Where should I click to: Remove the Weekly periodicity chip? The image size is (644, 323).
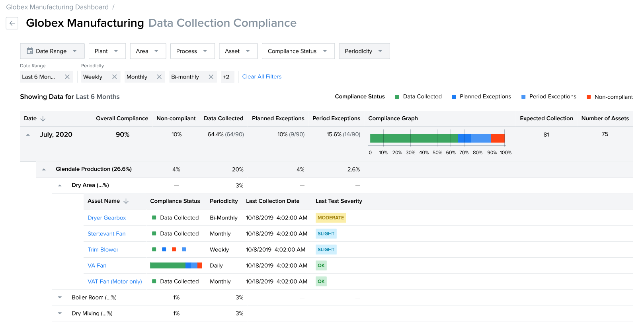pos(115,77)
